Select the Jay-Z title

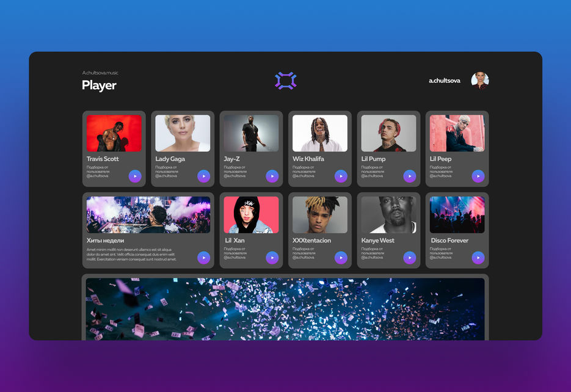pos(231,159)
